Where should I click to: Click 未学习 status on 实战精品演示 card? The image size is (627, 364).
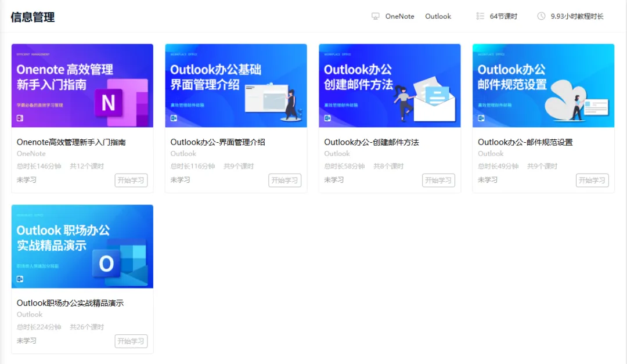[x=26, y=341]
